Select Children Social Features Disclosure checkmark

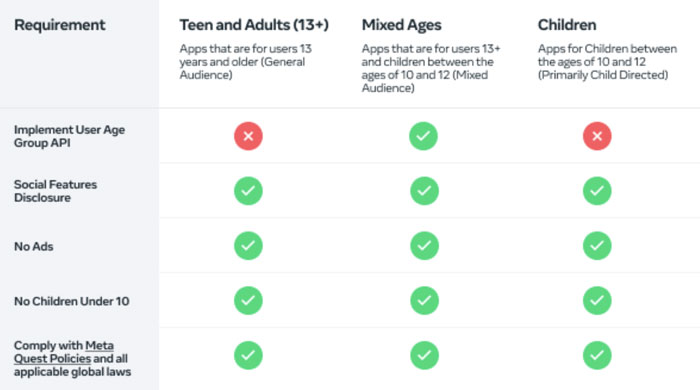(597, 191)
